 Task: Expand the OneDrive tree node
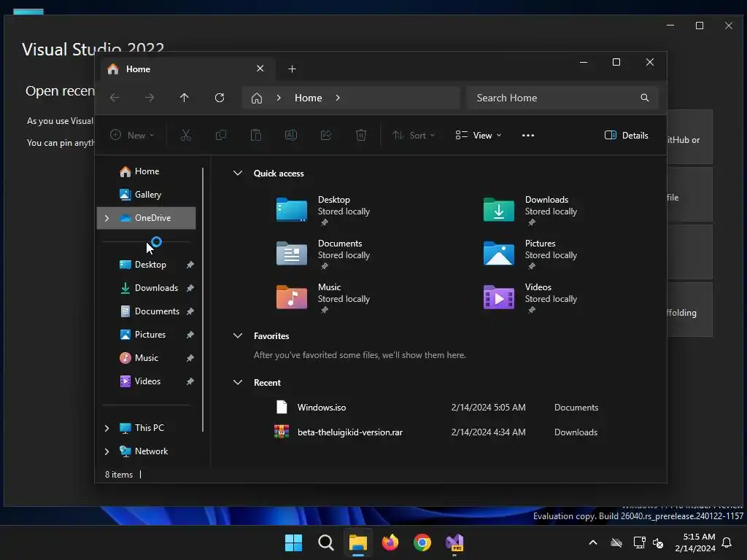click(x=107, y=218)
